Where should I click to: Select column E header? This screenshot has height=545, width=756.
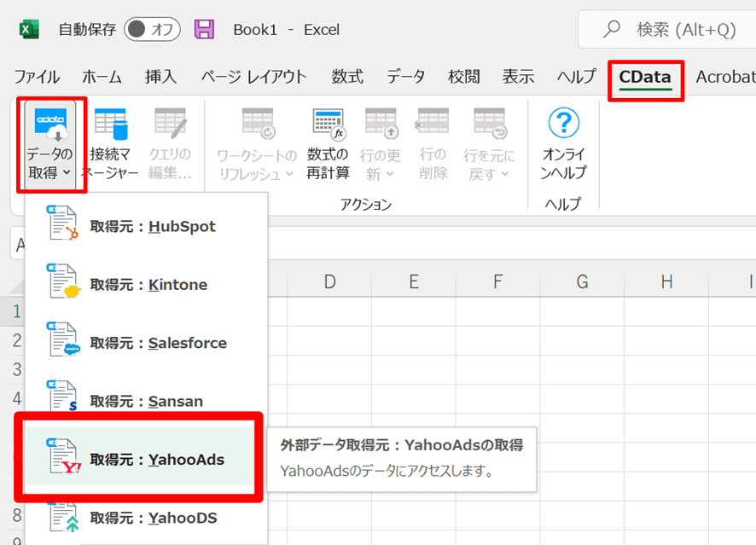pyautogui.click(x=414, y=282)
